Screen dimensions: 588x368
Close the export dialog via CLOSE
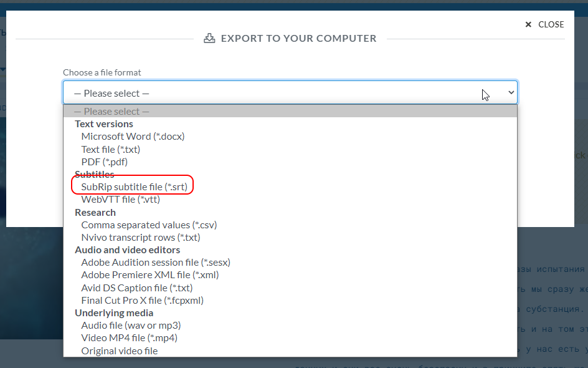pos(544,24)
